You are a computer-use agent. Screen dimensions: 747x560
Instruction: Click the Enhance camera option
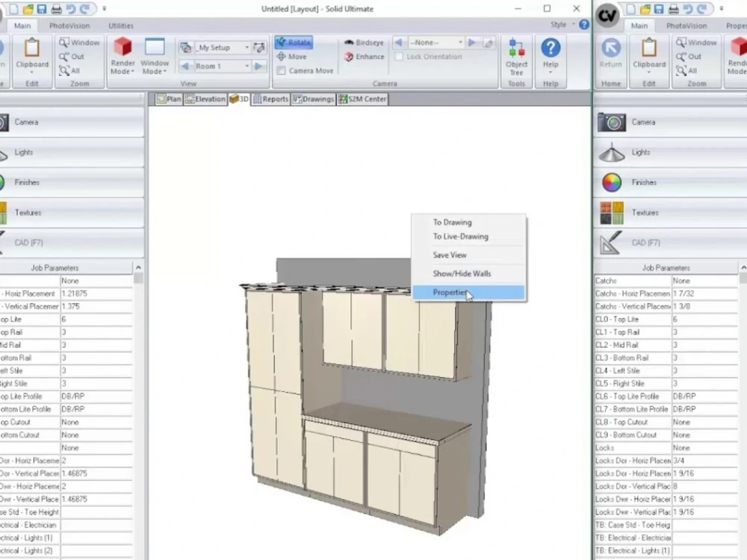364,57
